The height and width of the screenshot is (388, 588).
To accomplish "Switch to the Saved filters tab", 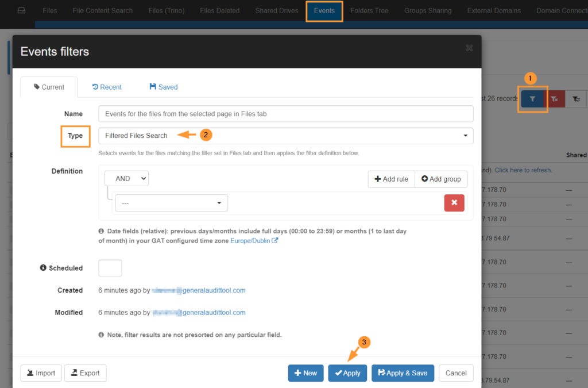I will [x=163, y=87].
